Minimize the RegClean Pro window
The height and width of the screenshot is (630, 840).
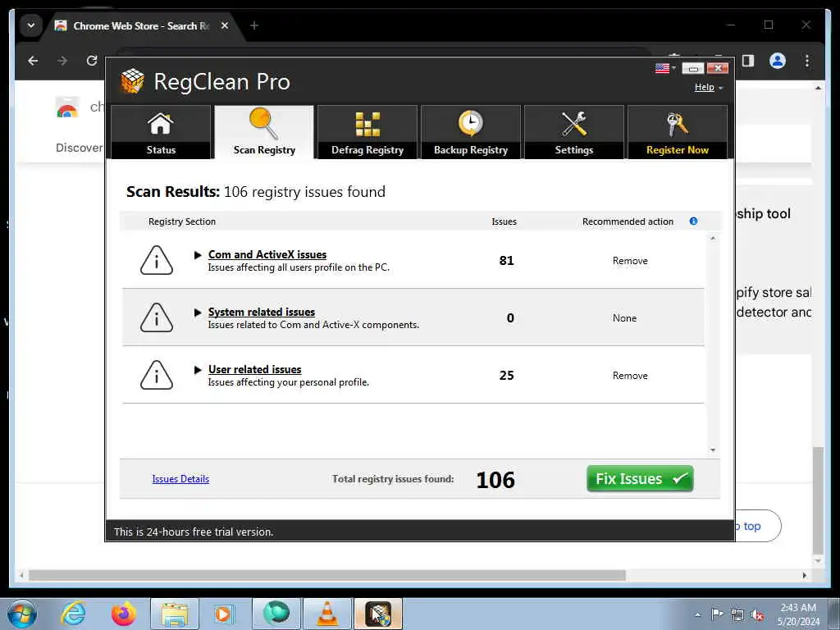[692, 68]
